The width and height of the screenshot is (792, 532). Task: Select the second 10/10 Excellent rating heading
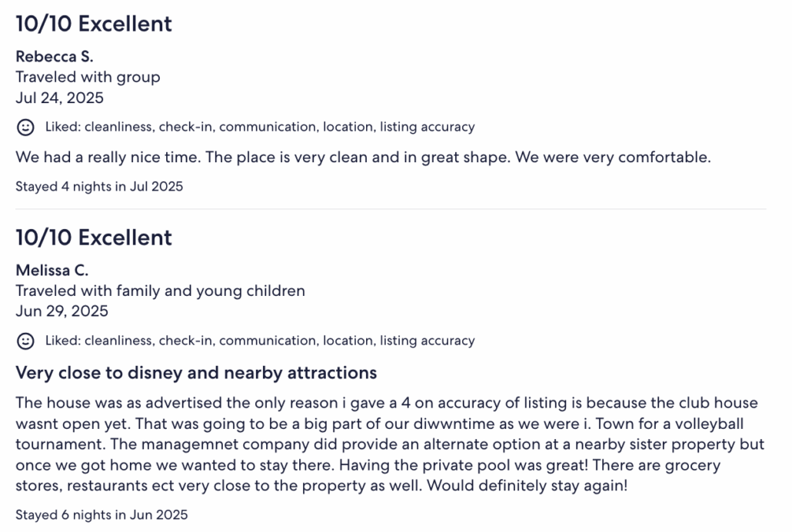(94, 238)
